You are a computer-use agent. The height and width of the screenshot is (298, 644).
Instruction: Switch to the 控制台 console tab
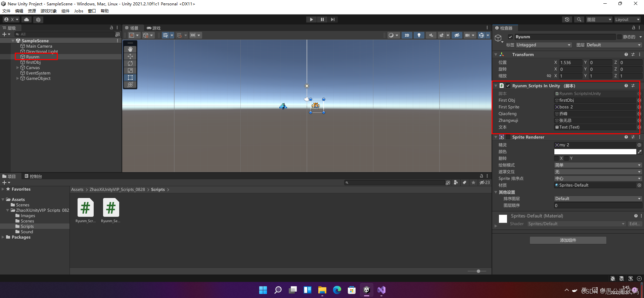[x=33, y=177]
